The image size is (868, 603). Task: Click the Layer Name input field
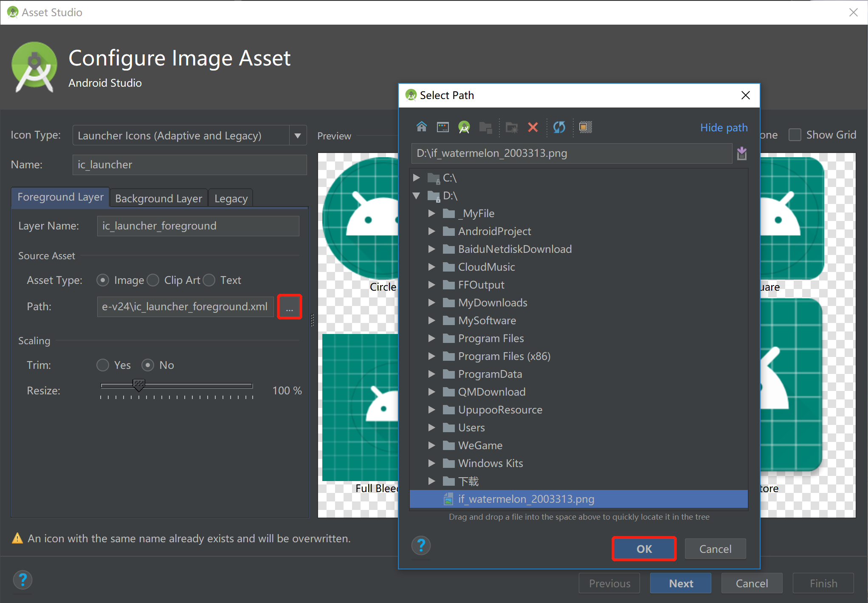tap(198, 226)
